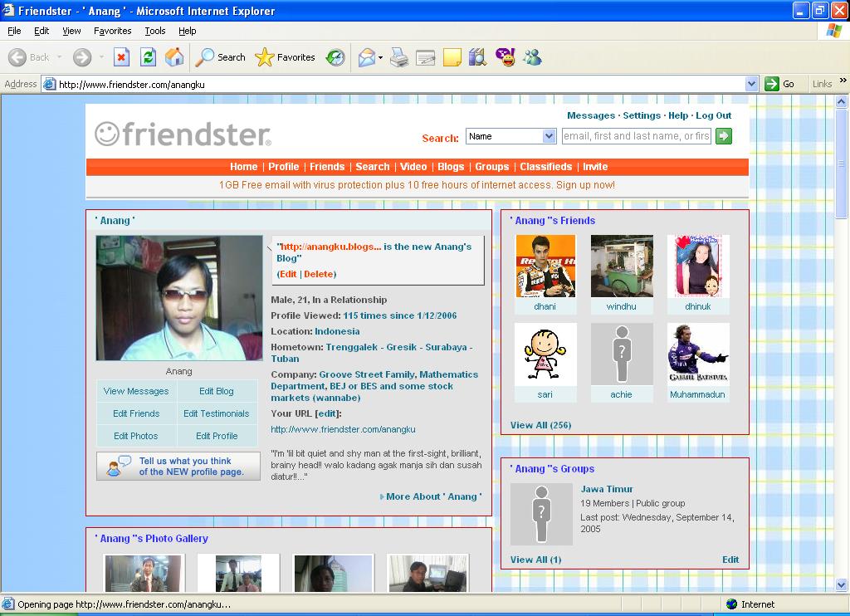Open the search type 'Name' dropdown
This screenshot has width=850, height=616.
[x=550, y=136]
